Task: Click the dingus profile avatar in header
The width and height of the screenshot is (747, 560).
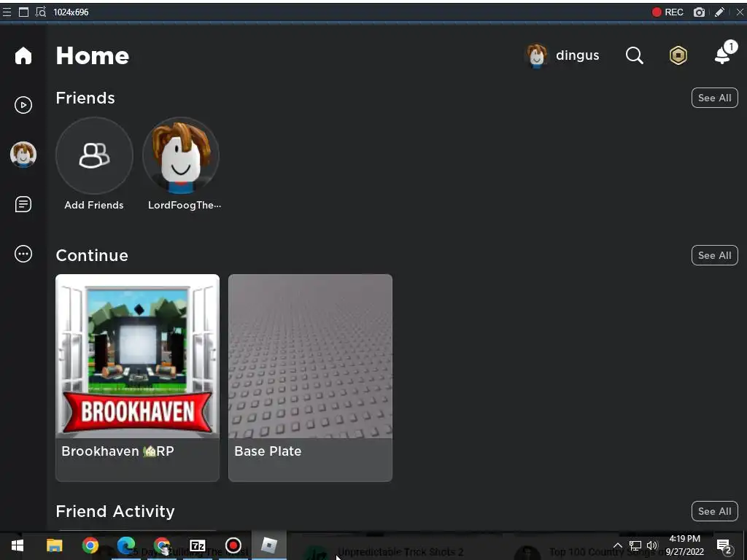Action: pos(536,55)
